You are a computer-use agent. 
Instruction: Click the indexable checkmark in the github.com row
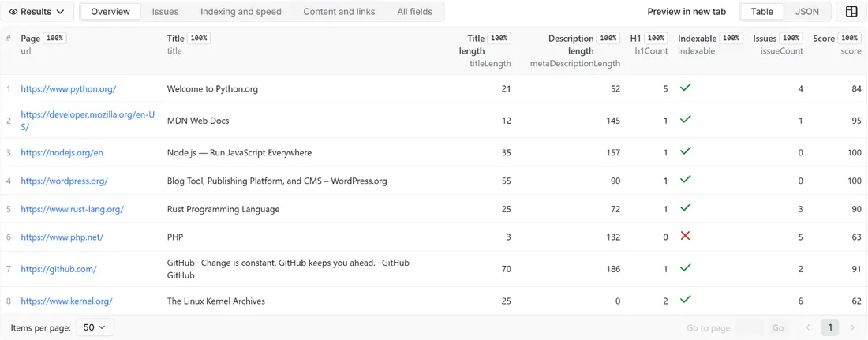(x=685, y=267)
